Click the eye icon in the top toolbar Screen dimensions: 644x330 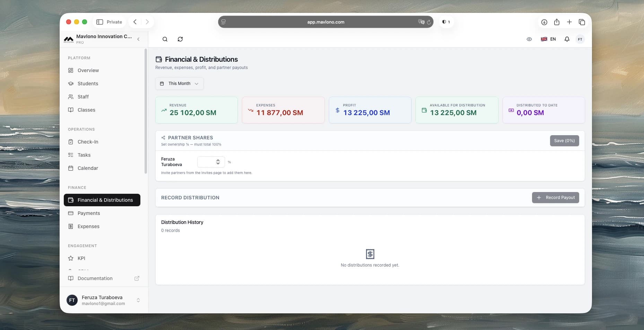529,39
